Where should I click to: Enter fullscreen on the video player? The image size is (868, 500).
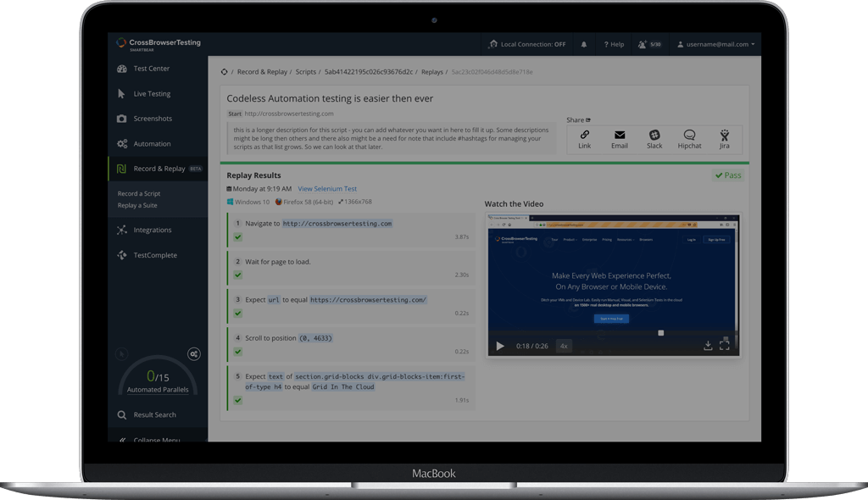tap(725, 346)
